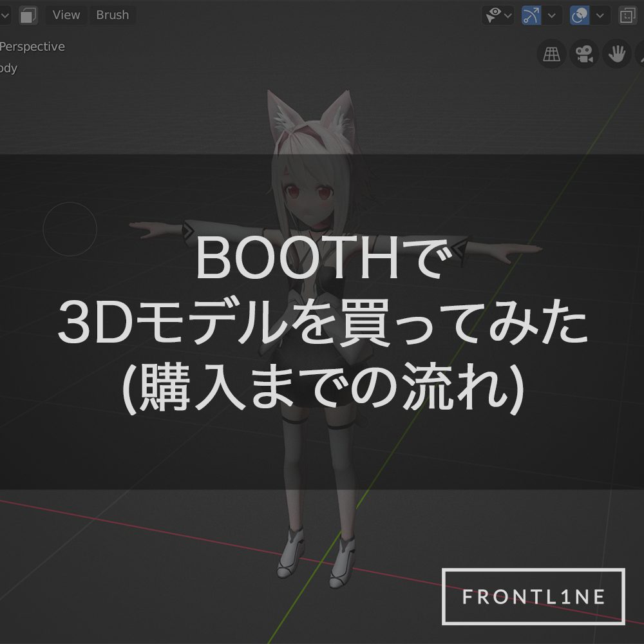Toggle the show gizmo button
This screenshot has width=644, height=644.
[531, 15]
